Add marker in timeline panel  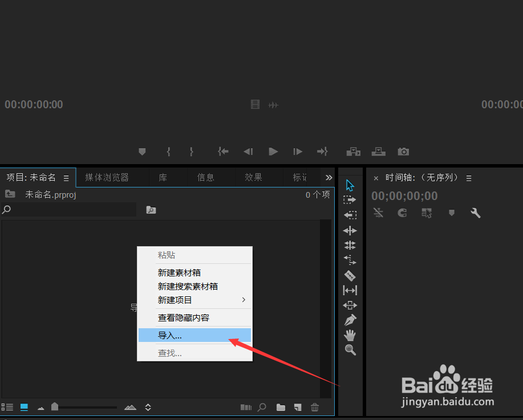(452, 213)
